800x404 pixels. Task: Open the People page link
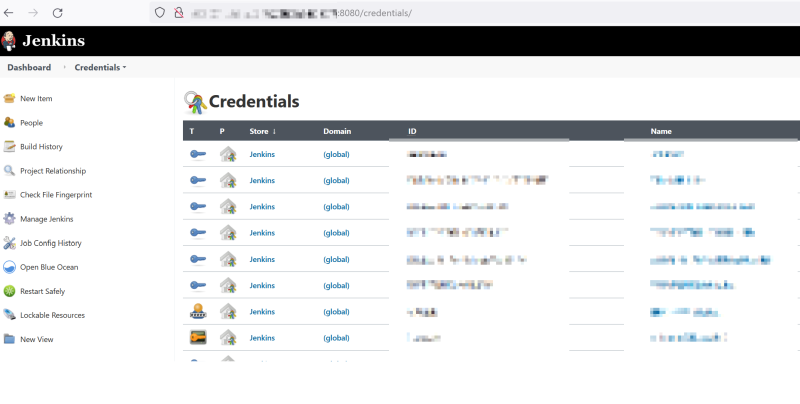(32, 123)
